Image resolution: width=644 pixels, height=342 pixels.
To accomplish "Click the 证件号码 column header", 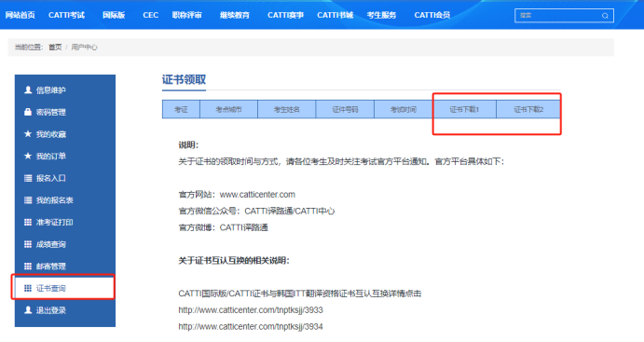I will [345, 109].
